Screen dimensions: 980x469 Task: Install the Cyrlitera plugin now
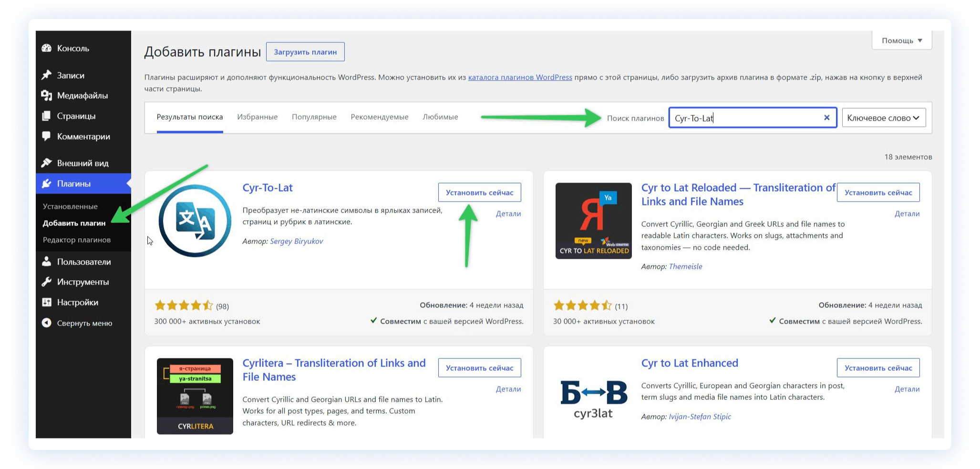pos(479,368)
